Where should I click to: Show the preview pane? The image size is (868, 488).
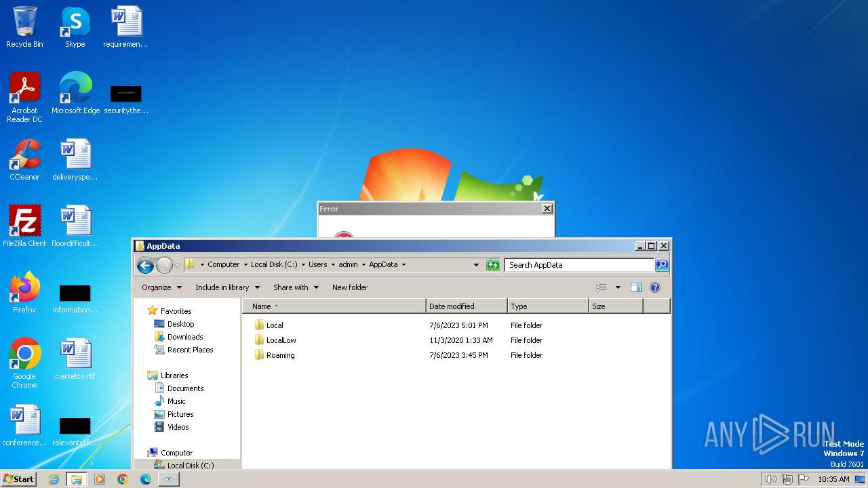coord(636,287)
